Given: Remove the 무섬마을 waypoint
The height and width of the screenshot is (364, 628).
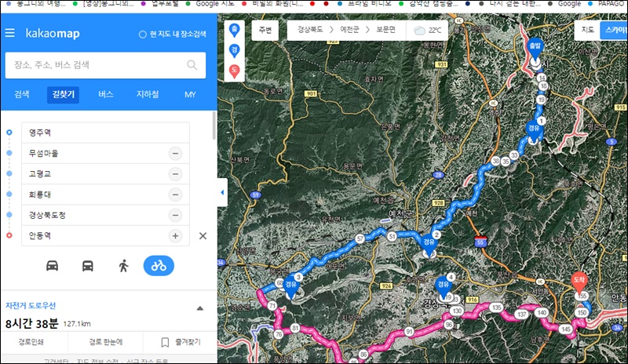Looking at the screenshot, I should click(175, 154).
